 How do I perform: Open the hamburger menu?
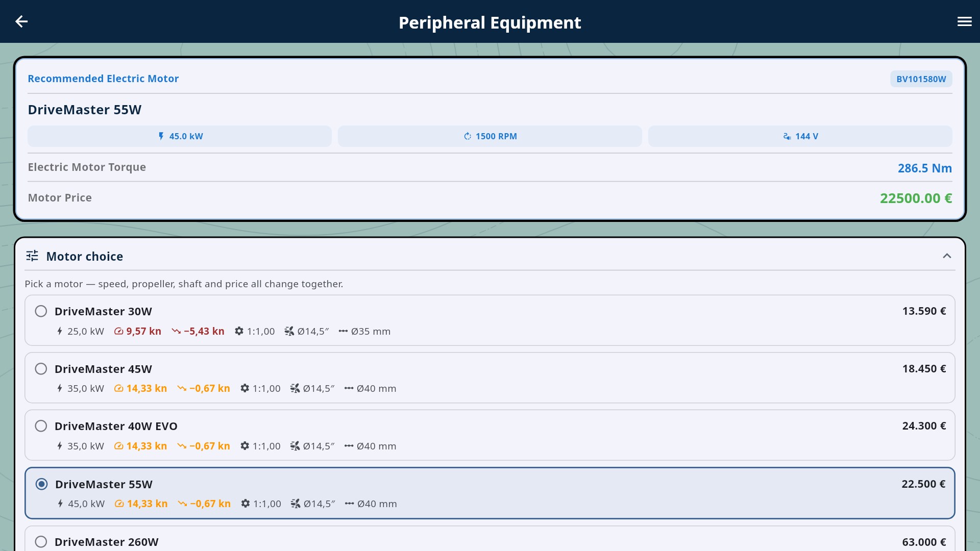point(964,21)
